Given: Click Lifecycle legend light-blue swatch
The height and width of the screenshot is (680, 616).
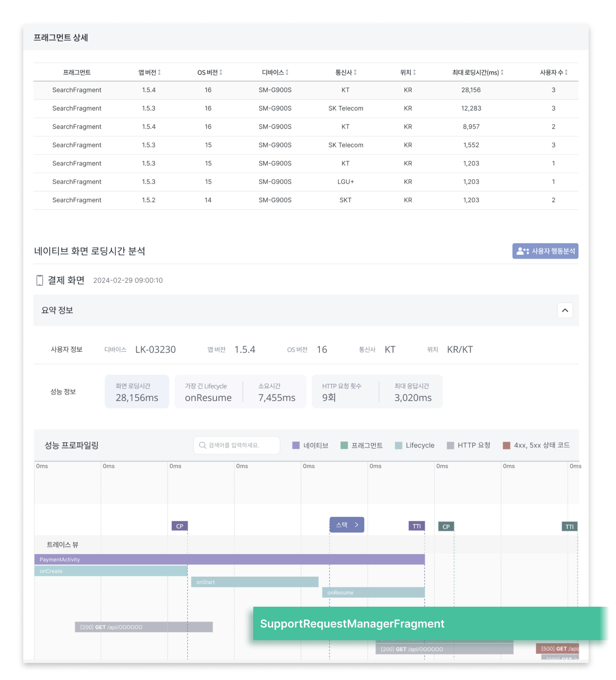Looking at the screenshot, I should coord(398,445).
